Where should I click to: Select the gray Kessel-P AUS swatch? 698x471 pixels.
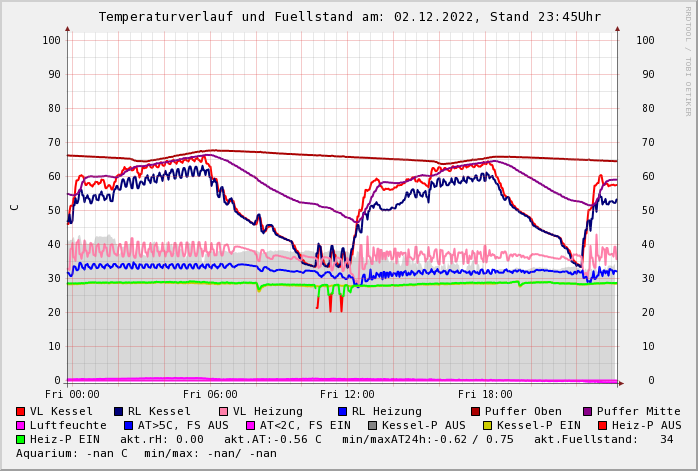click(x=371, y=426)
